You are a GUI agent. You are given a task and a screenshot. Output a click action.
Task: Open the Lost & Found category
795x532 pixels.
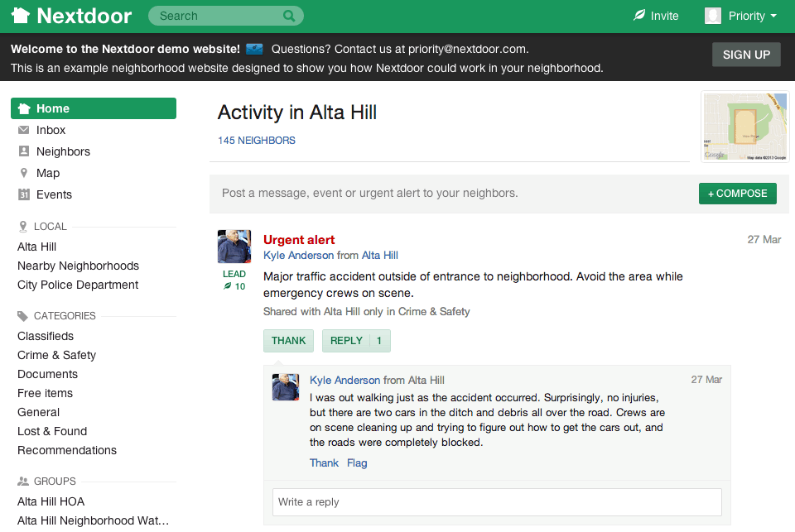pos(51,431)
